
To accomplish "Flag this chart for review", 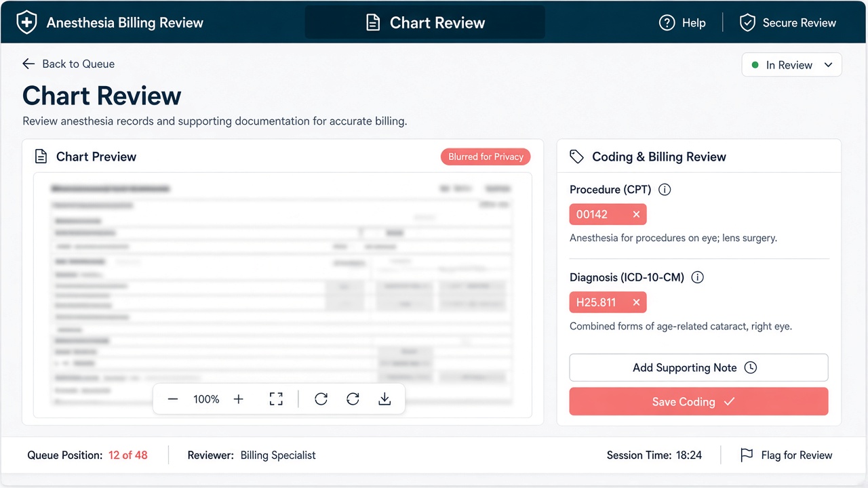I will pos(787,455).
